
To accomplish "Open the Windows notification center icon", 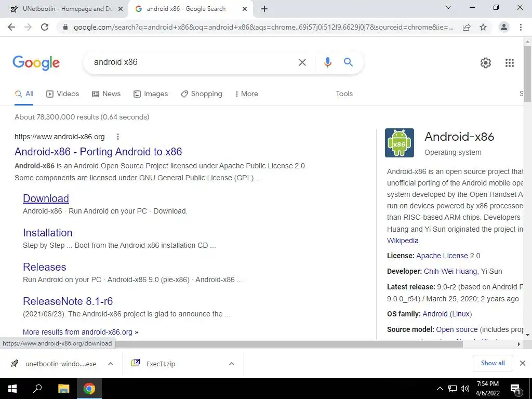I will pos(516,389).
